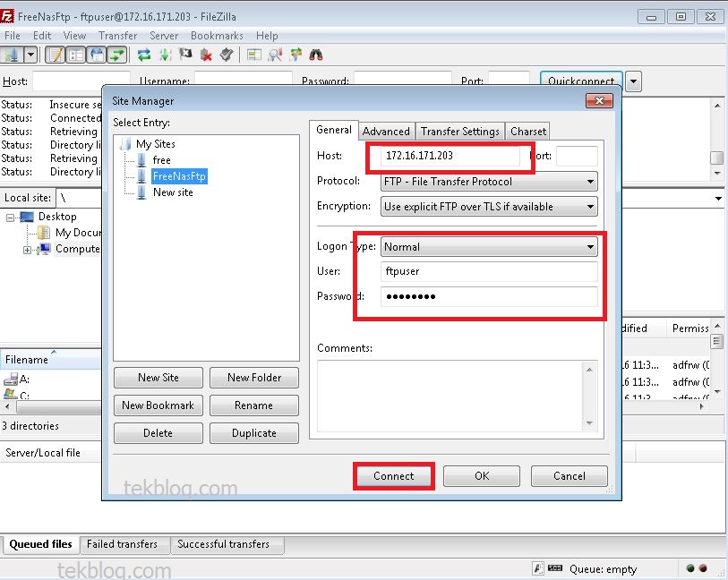Screen dimensions: 728x580
Task: Click the Disconnect from server icon
Action: click(x=206, y=55)
